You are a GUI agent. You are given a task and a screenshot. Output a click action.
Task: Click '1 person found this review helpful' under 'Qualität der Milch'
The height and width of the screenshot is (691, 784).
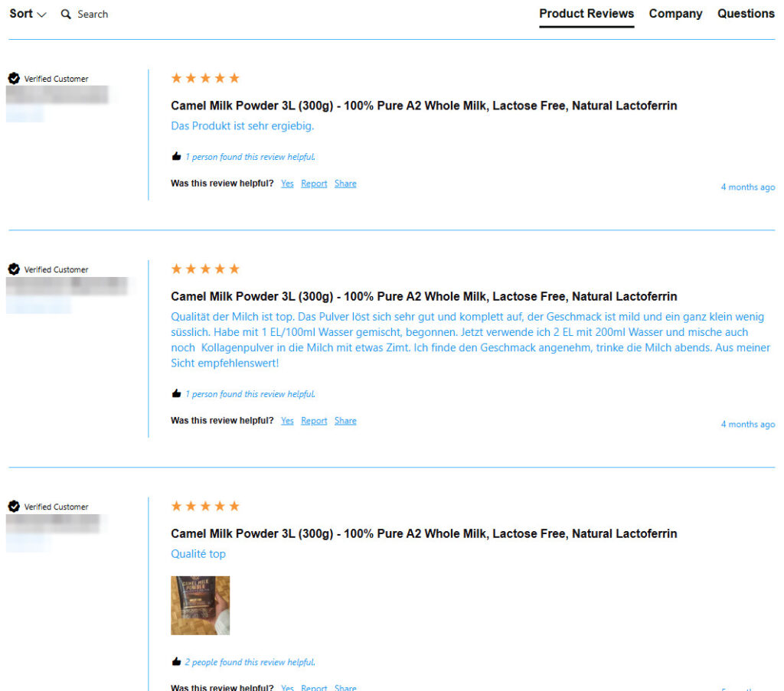(x=250, y=394)
